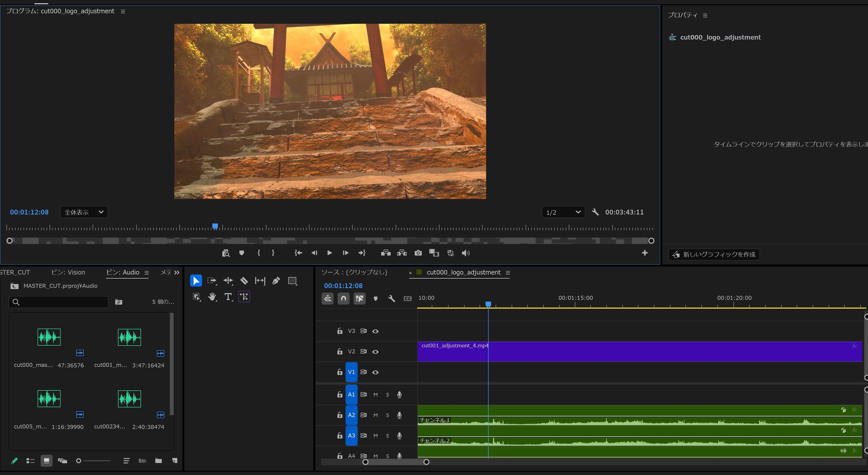The width and height of the screenshot is (868, 475).
Task: Open the 1/2 playback resolution dropdown
Action: (563, 212)
